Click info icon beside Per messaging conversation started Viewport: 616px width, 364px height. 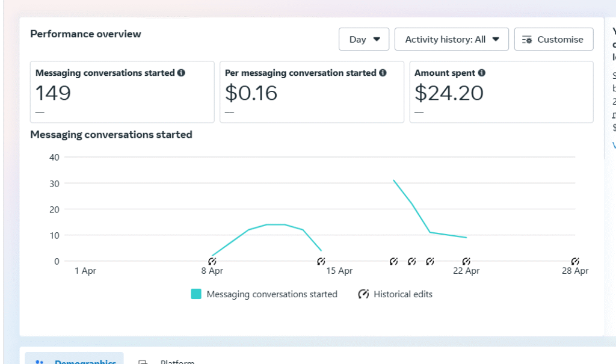point(382,73)
